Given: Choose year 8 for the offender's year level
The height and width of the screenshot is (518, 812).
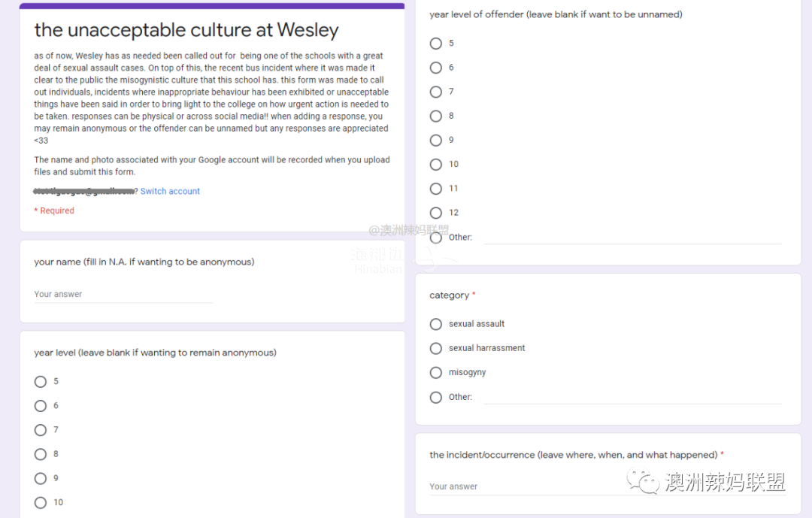Looking at the screenshot, I should point(436,116).
